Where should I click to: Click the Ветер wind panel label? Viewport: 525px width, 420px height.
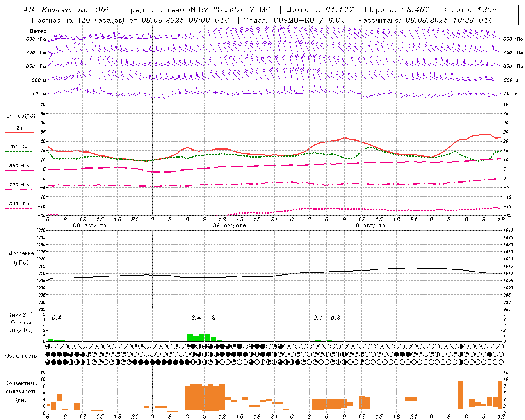pos(38,31)
